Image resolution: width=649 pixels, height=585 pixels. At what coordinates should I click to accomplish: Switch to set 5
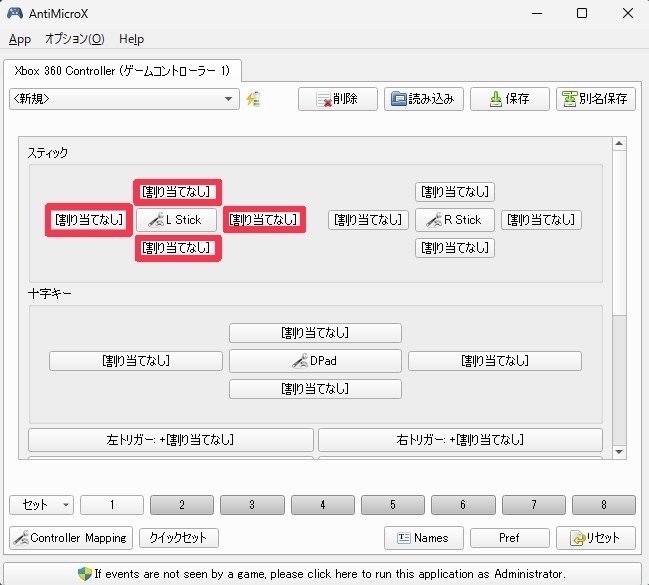pos(393,505)
